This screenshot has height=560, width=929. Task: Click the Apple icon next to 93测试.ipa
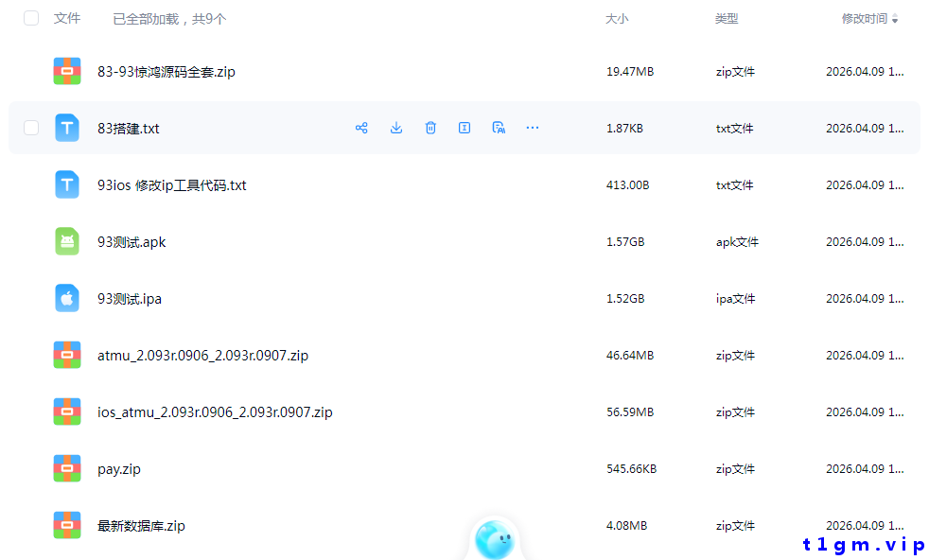(x=67, y=298)
